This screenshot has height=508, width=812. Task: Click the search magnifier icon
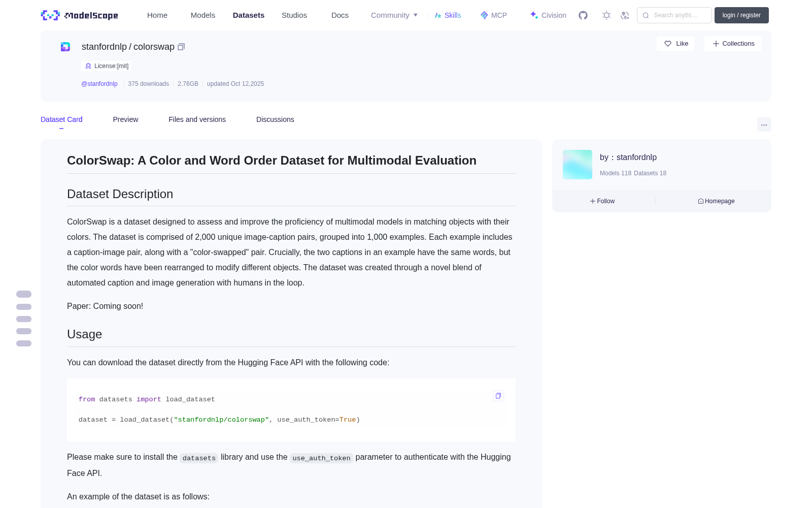(x=646, y=15)
